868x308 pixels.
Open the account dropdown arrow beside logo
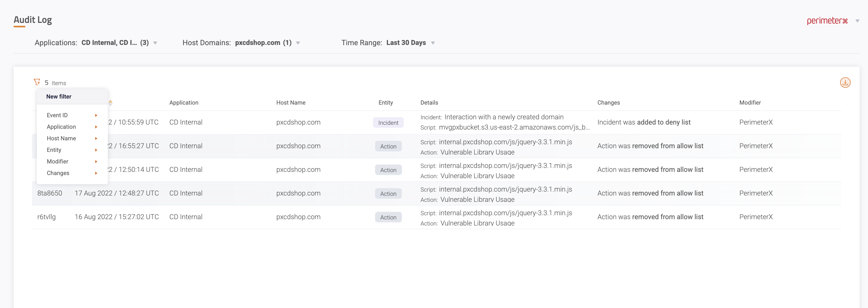point(857,21)
